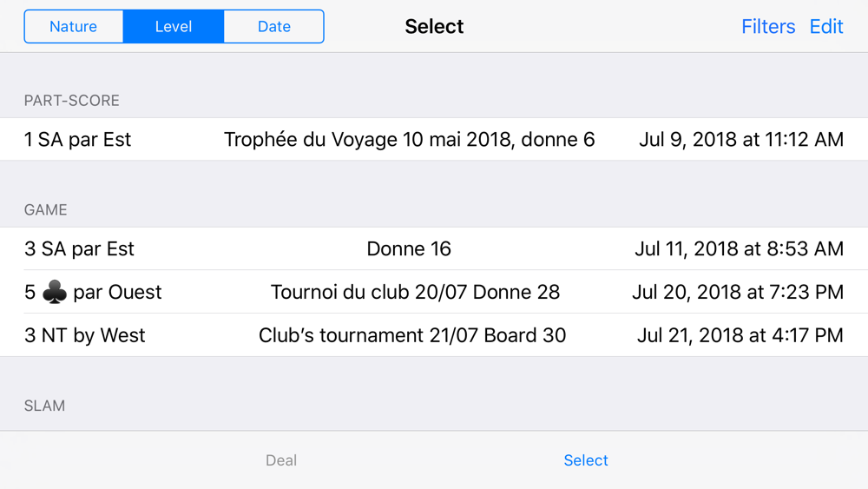Screen dimensions: 868x489
Task: Open the Filters options
Action: 767,27
